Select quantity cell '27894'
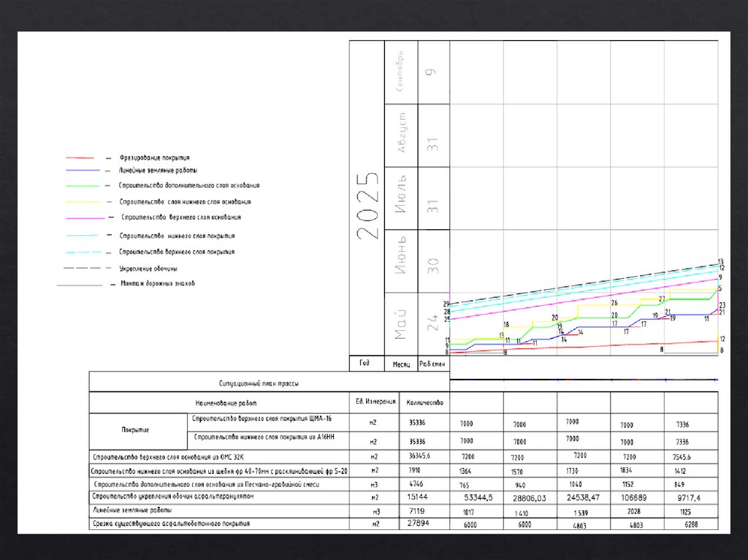 click(x=419, y=523)
